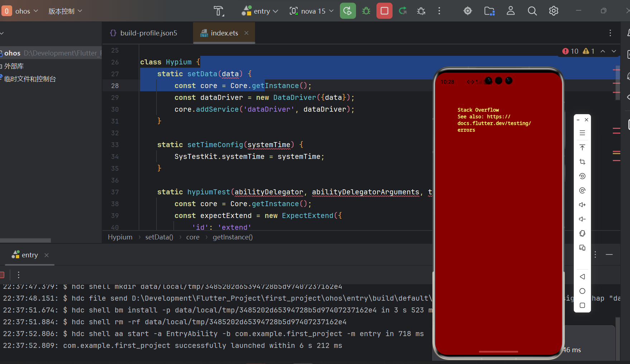This screenshot has height=364, width=630.
Task: Click core in the breadcrumb
Action: click(193, 237)
